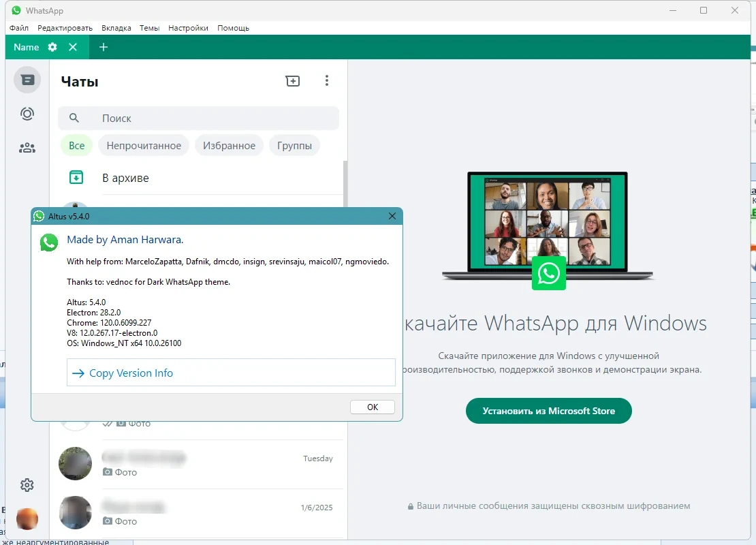Open the Помощь menu
The width and height of the screenshot is (756, 545).
tap(234, 28)
